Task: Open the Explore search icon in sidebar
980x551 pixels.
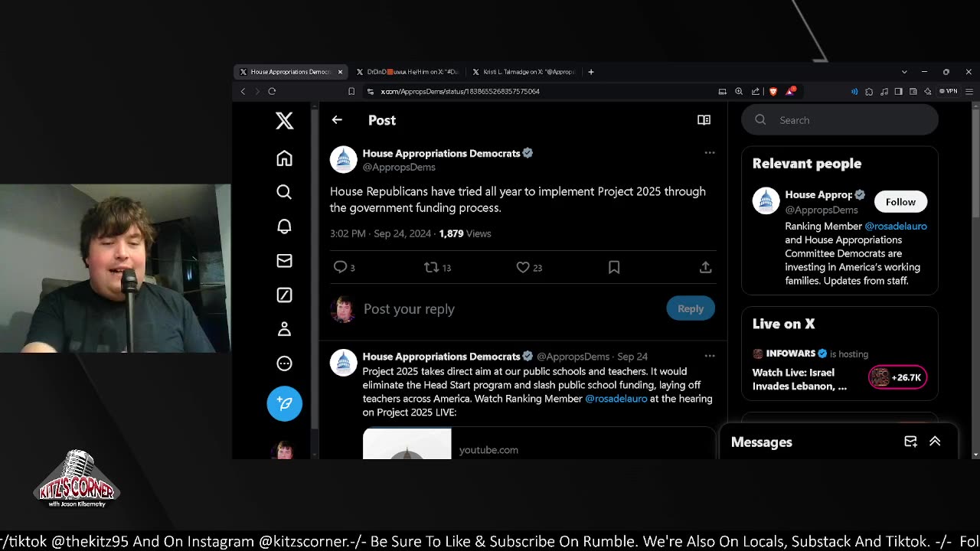Action: point(284,192)
